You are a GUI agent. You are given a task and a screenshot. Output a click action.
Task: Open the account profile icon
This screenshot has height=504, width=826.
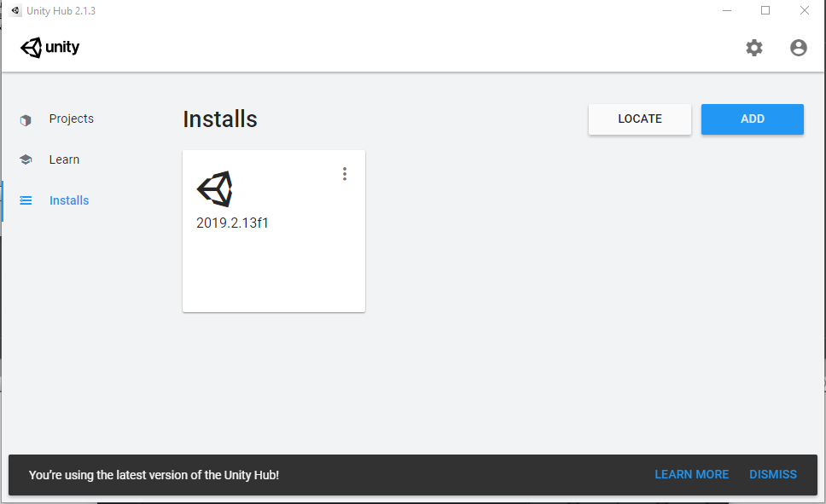799,48
